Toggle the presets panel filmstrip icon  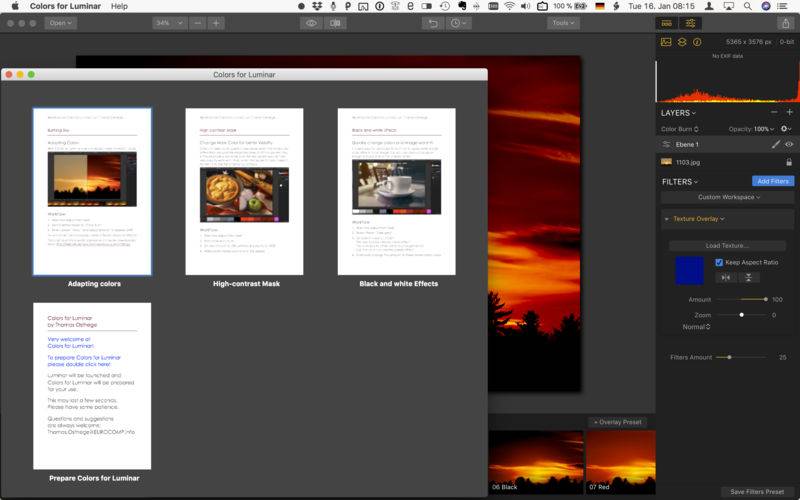click(667, 23)
